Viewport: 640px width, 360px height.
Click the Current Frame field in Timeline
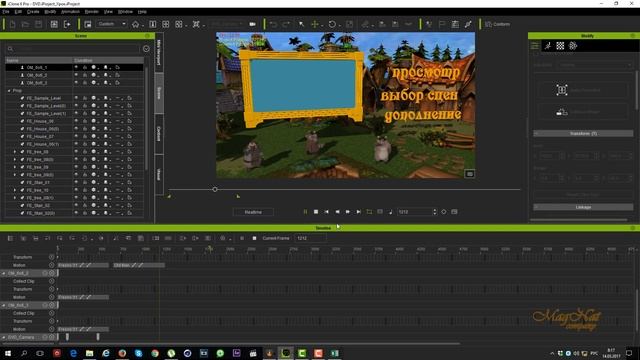tap(311, 238)
